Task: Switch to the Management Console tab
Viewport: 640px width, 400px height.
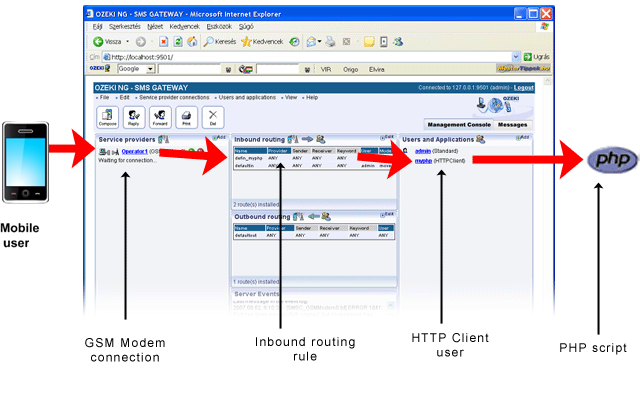Action: (459, 125)
